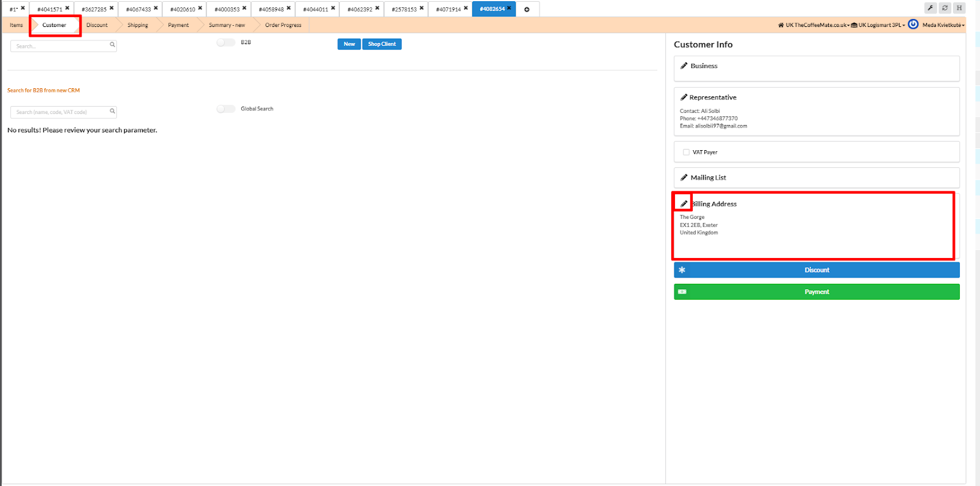Close order tab #4058948

288,8
